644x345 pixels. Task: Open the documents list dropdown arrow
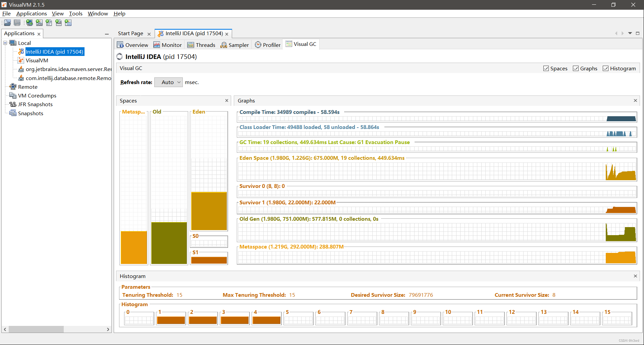(x=630, y=33)
